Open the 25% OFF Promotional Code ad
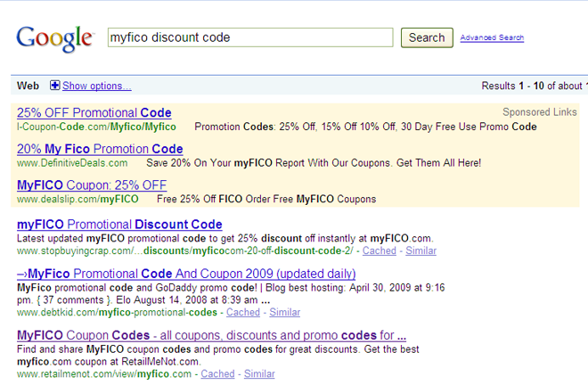The height and width of the screenshot is (385, 588). [94, 112]
